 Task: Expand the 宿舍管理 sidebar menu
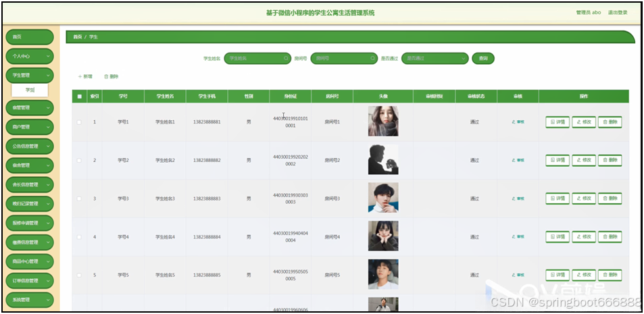[x=30, y=165]
